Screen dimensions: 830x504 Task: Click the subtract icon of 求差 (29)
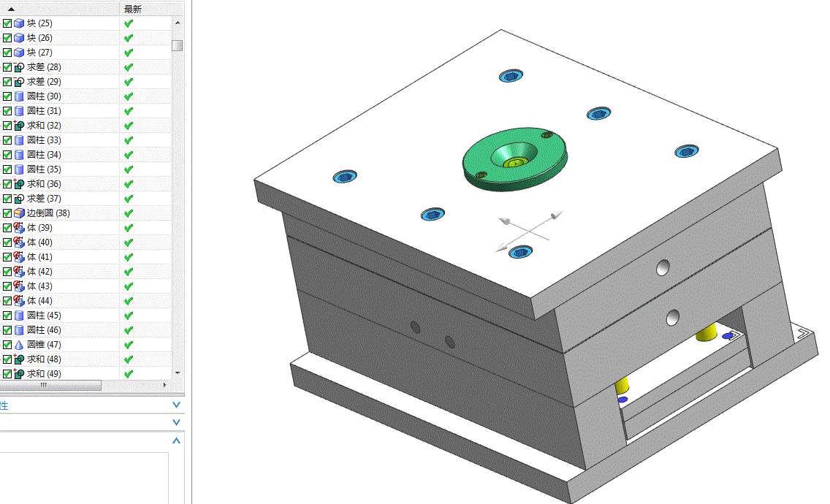click(19, 82)
